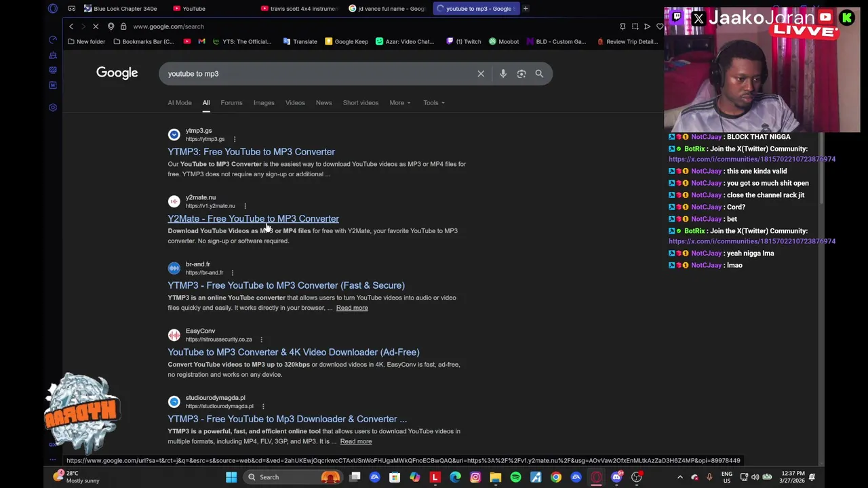
Task: Open the Bookmarks Bar folder bookmark
Action: 143,41
